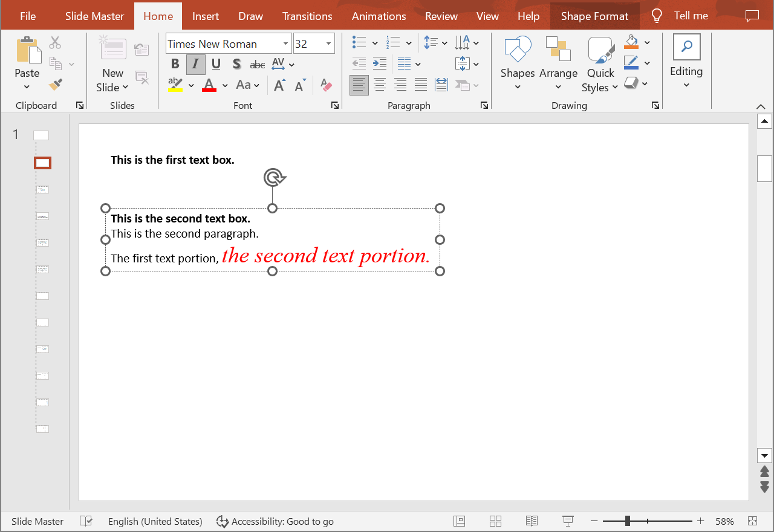The width and height of the screenshot is (774, 532).
Task: Select the highlighted layout thumbnail
Action: [42, 163]
